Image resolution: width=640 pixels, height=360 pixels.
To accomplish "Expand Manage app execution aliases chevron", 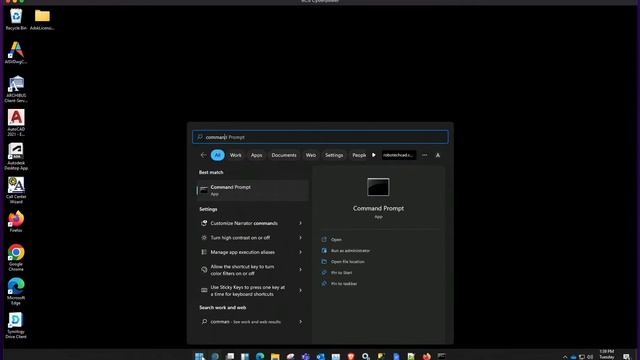I will (x=300, y=252).
